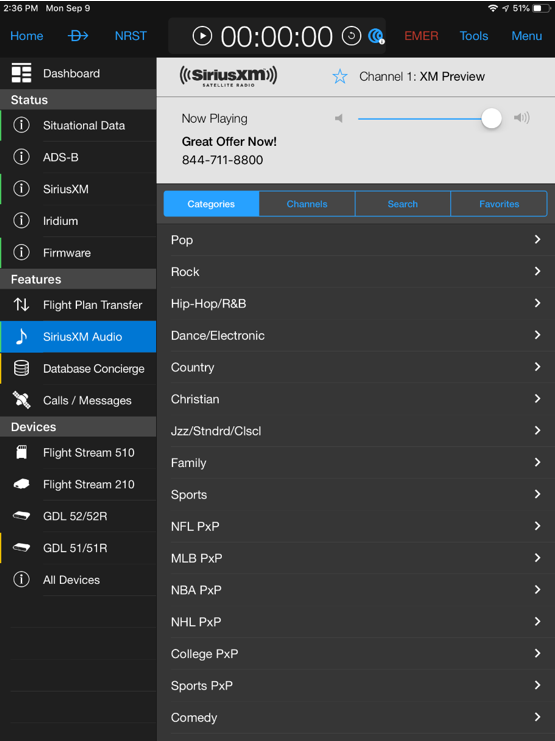
Task: Open Dashboard grid icon in sidebar
Action: [21, 73]
